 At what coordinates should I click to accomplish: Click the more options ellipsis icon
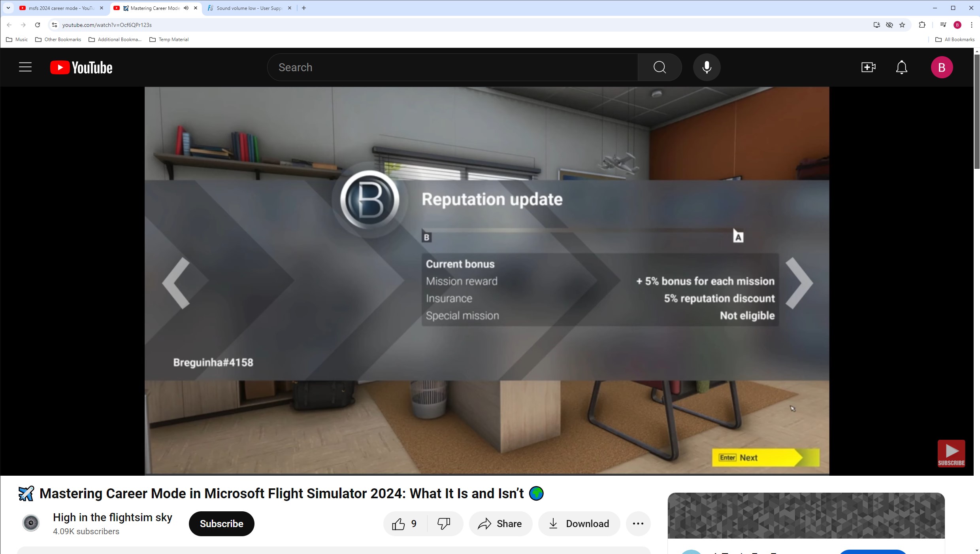click(x=637, y=524)
